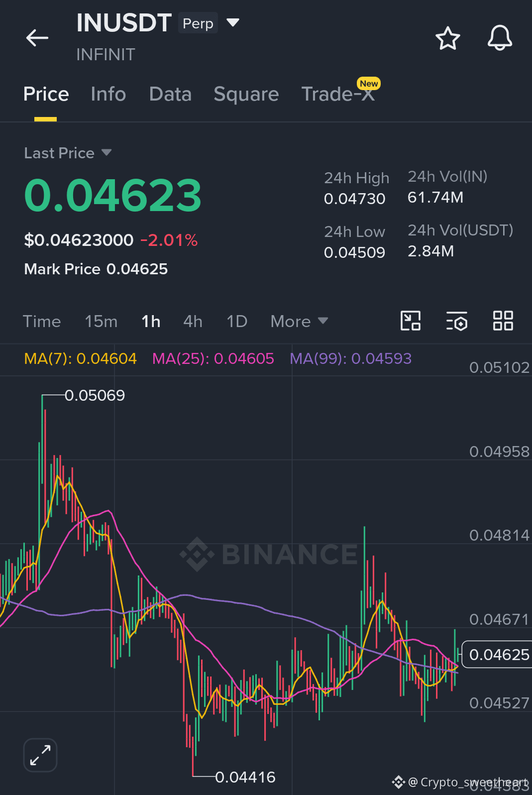This screenshot has height=795, width=532.
Task: Expand the Last Price dropdown
Action: pyautogui.click(x=106, y=152)
